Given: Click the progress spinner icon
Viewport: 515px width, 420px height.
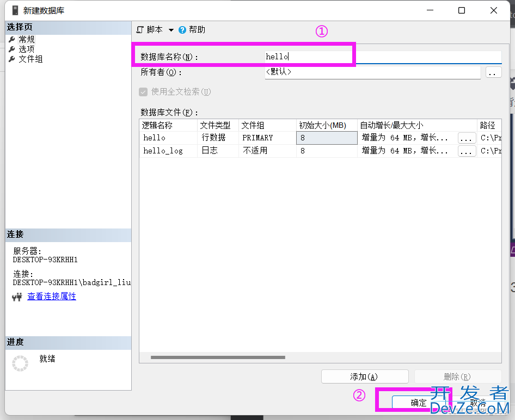Looking at the screenshot, I should coord(20,363).
